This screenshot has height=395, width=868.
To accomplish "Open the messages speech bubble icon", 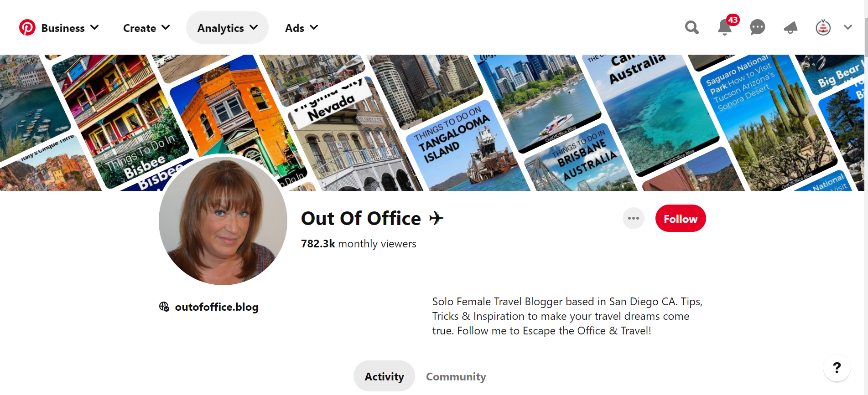I will (757, 28).
